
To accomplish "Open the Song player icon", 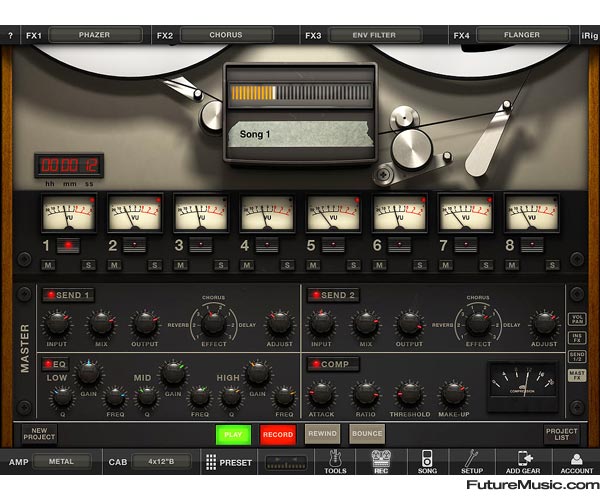I will (x=427, y=461).
